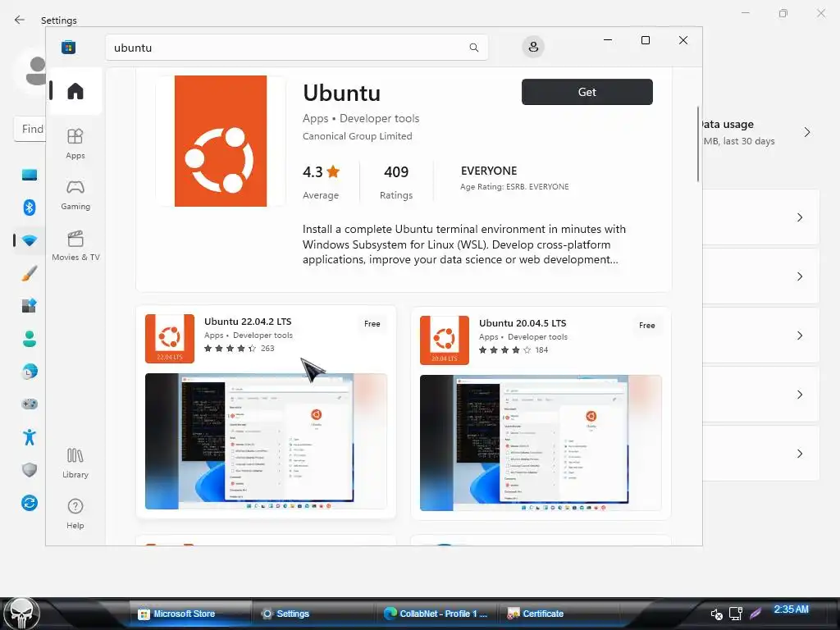Image resolution: width=840 pixels, height=630 pixels.
Task: Open System category icon in Settings sidebar
Action: point(30,175)
